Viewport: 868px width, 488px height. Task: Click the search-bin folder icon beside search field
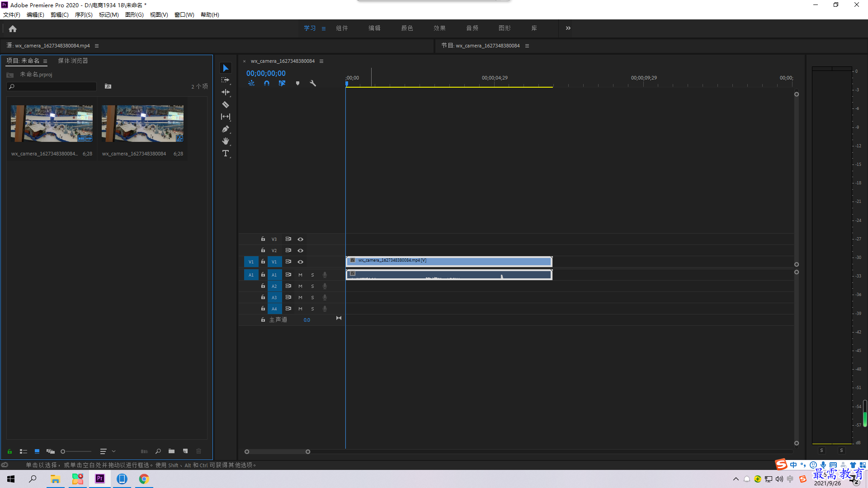coord(108,86)
